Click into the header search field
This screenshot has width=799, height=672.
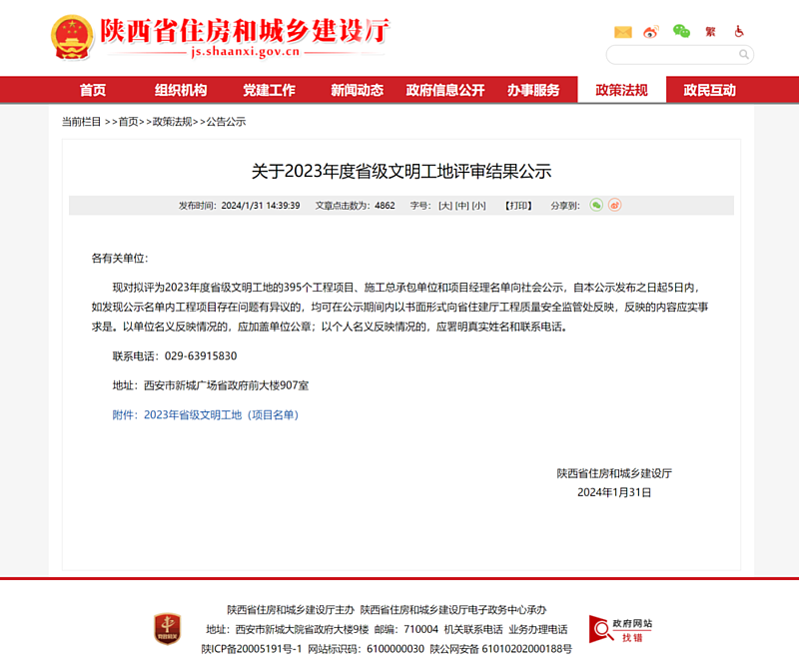coord(671,54)
